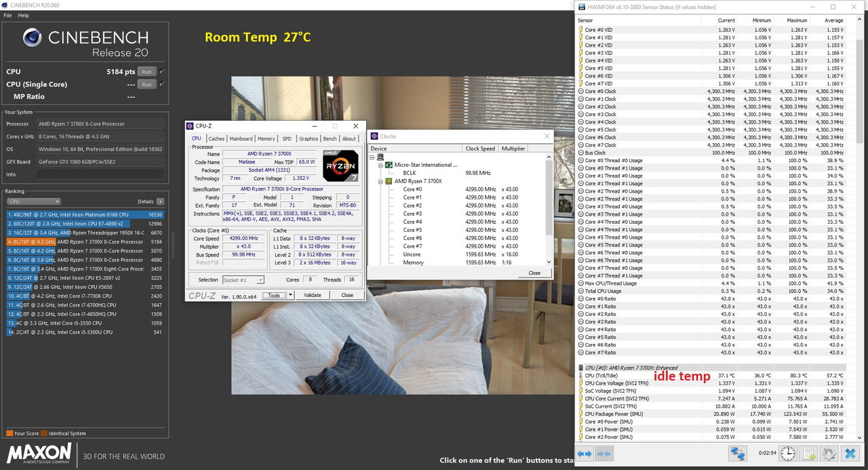The width and height of the screenshot is (868, 470).
Task: Click the Cinebench Info input field
Action: click(x=100, y=174)
